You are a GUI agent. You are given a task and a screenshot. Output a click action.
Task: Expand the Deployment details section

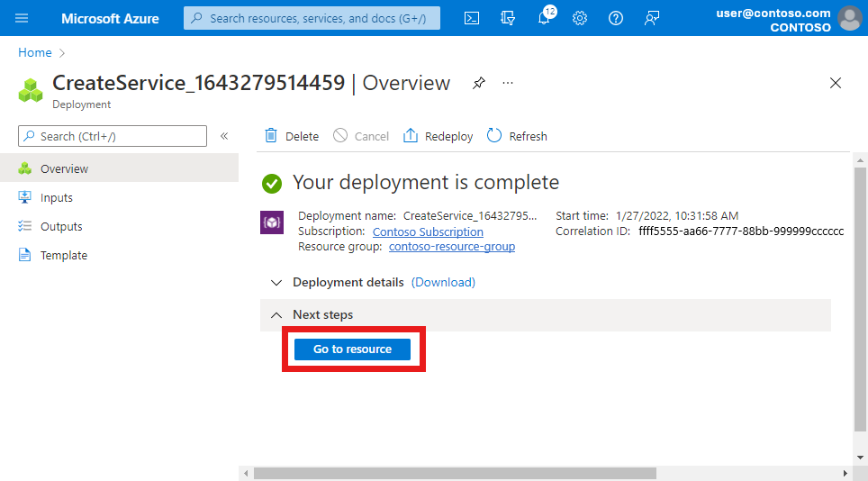tap(276, 283)
